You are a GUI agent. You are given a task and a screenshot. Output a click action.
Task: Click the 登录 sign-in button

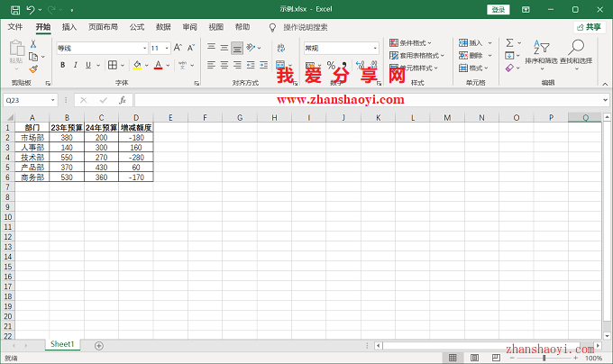[x=498, y=9]
